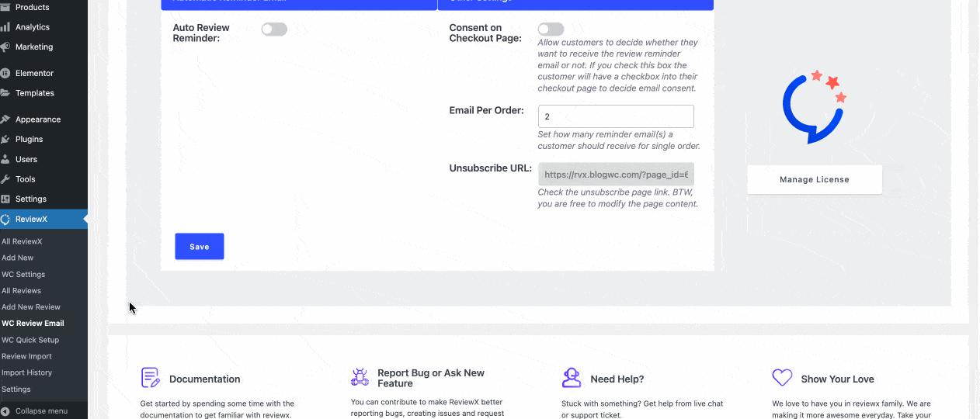The width and height of the screenshot is (980, 419).
Task: Toggle Consent on Checkout Page switch
Action: click(551, 29)
